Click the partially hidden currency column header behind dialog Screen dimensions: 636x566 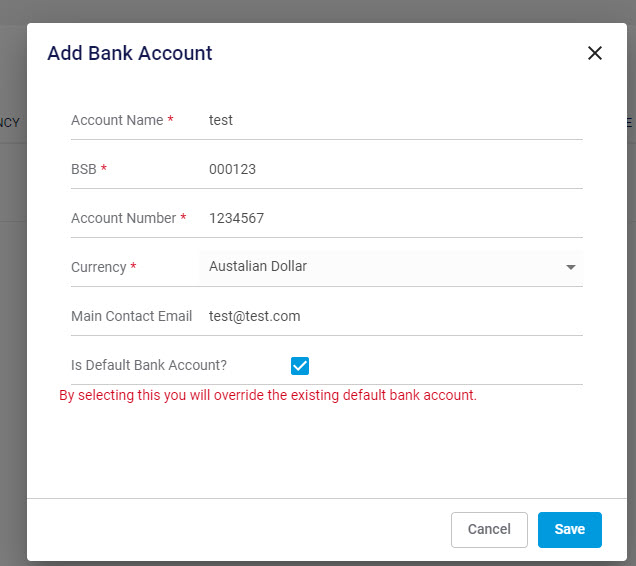pos(10,122)
